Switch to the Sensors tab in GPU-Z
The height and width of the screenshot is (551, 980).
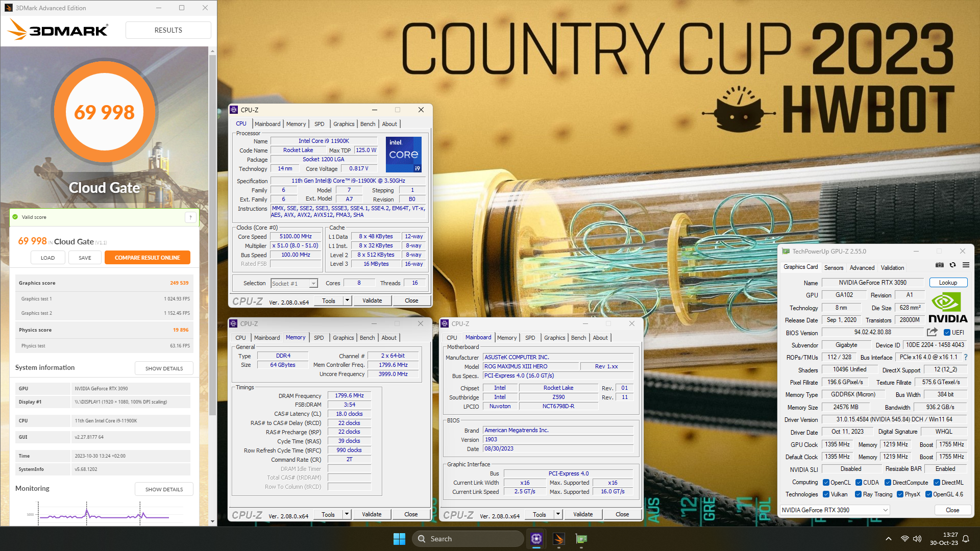(834, 268)
